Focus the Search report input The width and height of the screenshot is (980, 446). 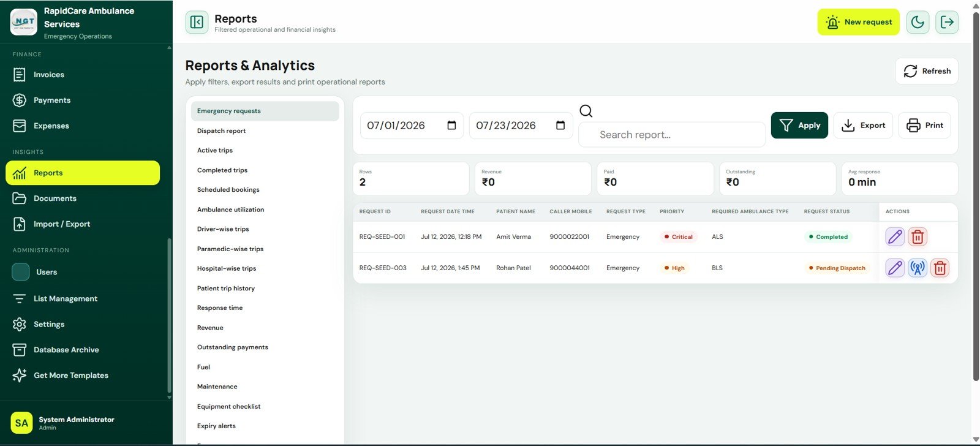[672, 135]
